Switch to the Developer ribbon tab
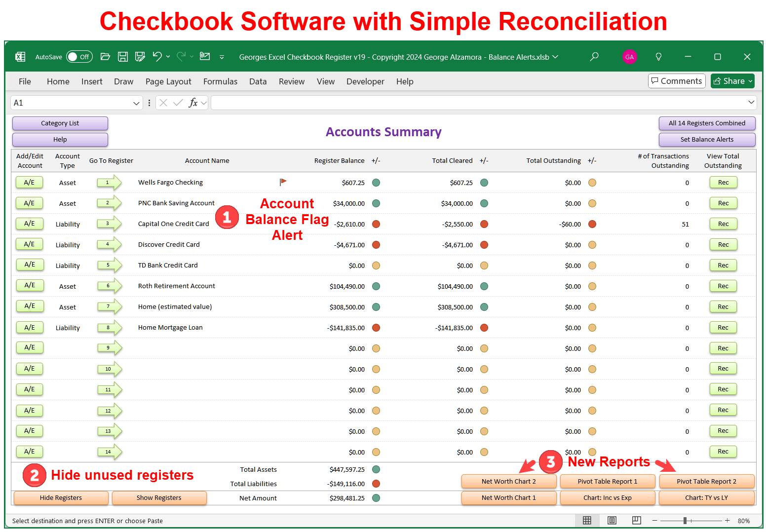Viewport: 766px width, 532px height. tap(365, 81)
